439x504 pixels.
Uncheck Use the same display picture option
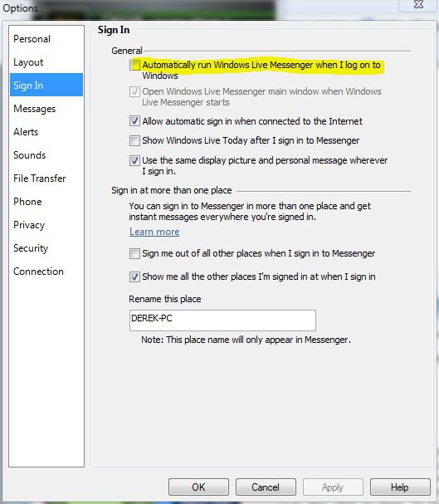click(134, 160)
